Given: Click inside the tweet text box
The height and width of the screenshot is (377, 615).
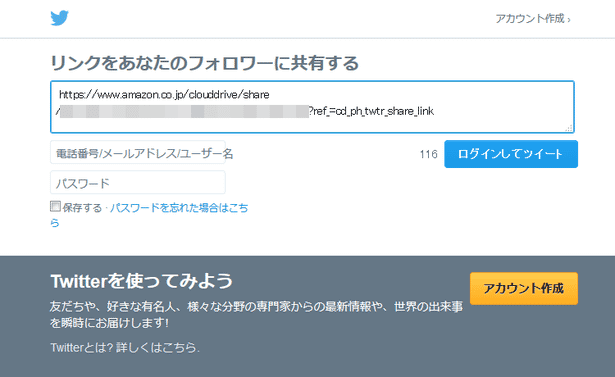Looking at the screenshot, I should [312, 107].
